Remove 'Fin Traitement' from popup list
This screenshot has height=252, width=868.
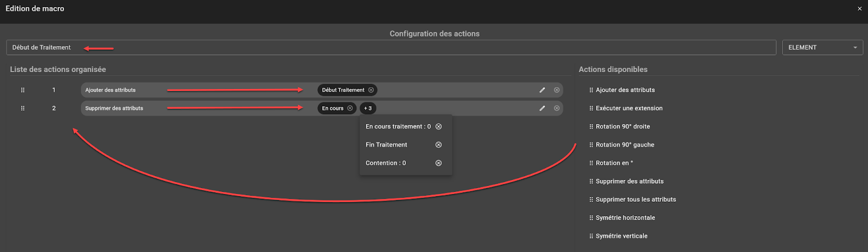tap(438, 145)
